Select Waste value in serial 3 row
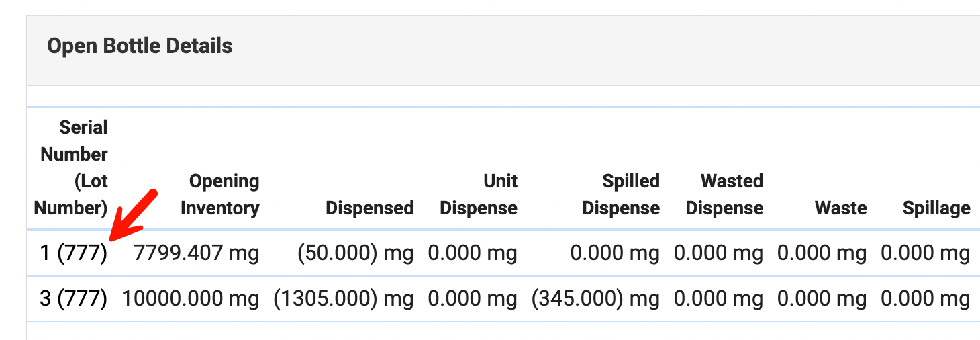Image resolution: width=980 pixels, height=340 pixels. click(822, 299)
